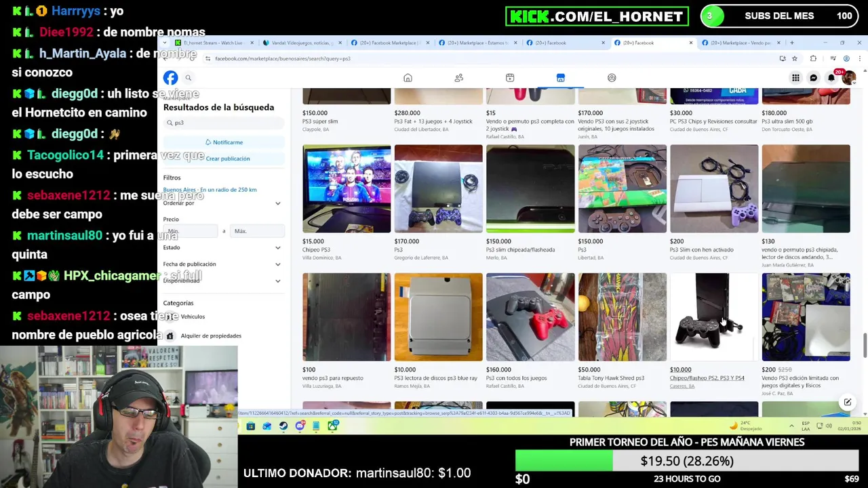The image size is (868, 488).
Task: Switch to Marketplace - Vendo tab
Action: click(741, 43)
